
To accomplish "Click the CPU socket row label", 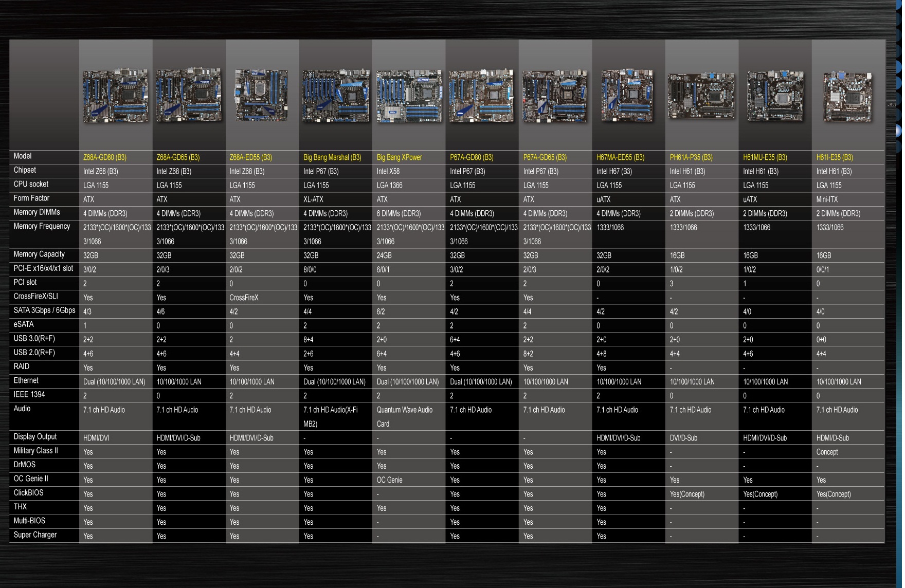I will 31,184.
